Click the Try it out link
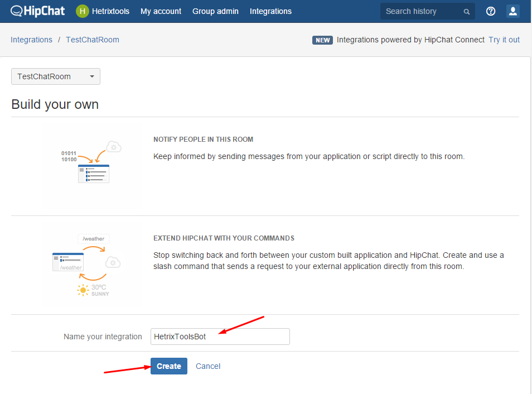 [x=504, y=40]
